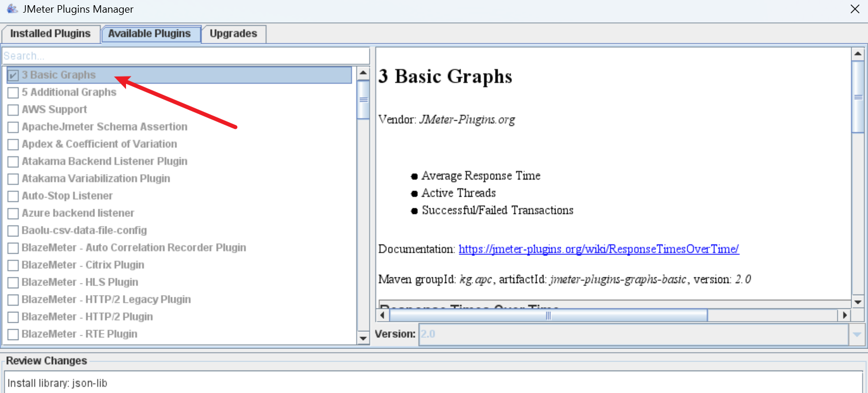Check Apdex & Coefficient of Variation box

pos(13,144)
